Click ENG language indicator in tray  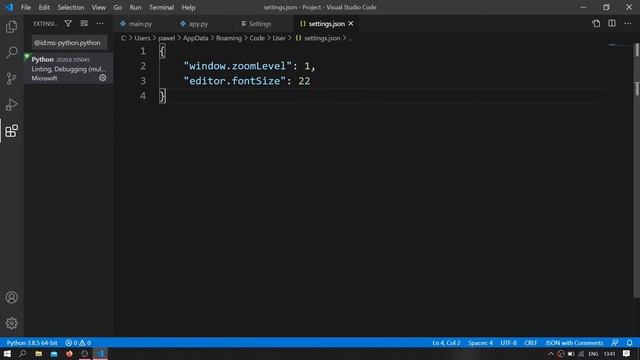(x=593, y=354)
